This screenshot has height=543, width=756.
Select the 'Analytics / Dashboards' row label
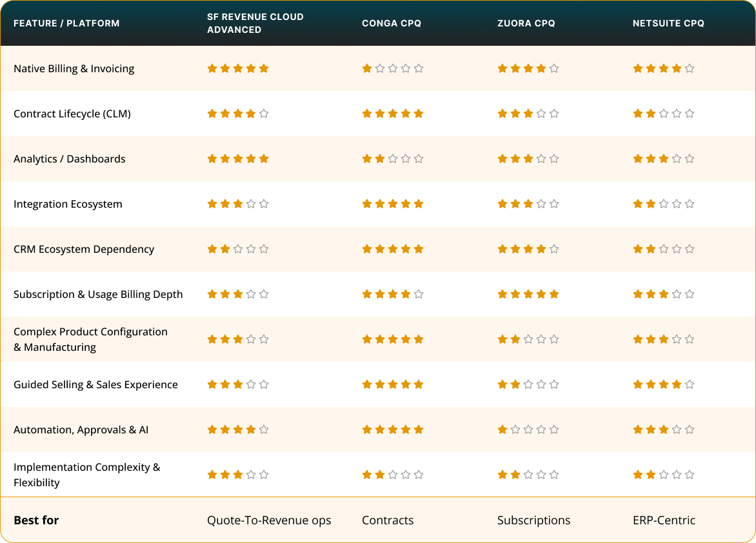click(70, 159)
